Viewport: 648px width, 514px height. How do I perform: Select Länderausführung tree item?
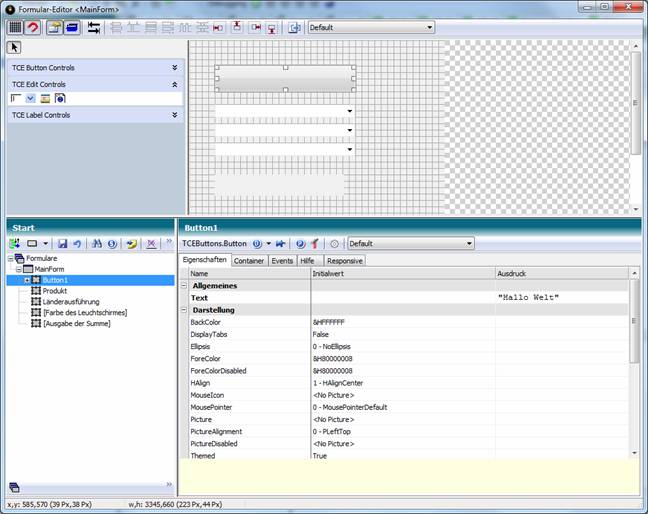click(x=71, y=302)
